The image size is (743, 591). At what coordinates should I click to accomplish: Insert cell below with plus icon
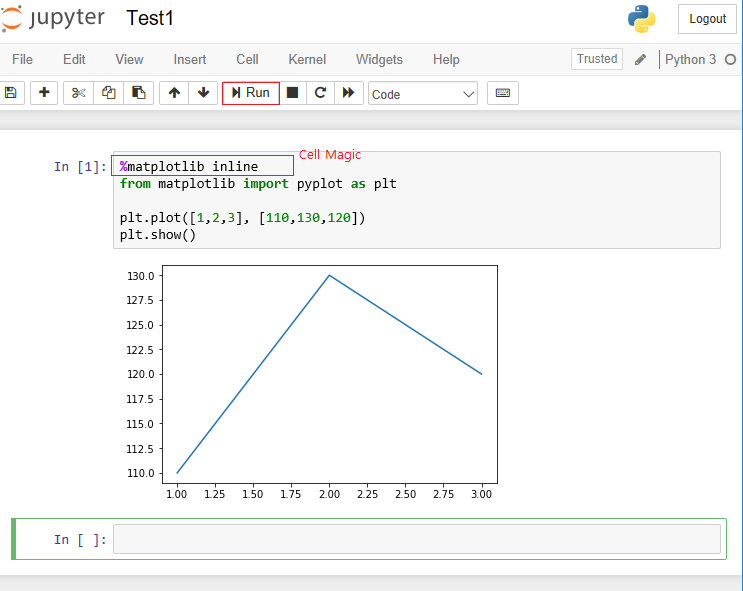[x=44, y=92]
